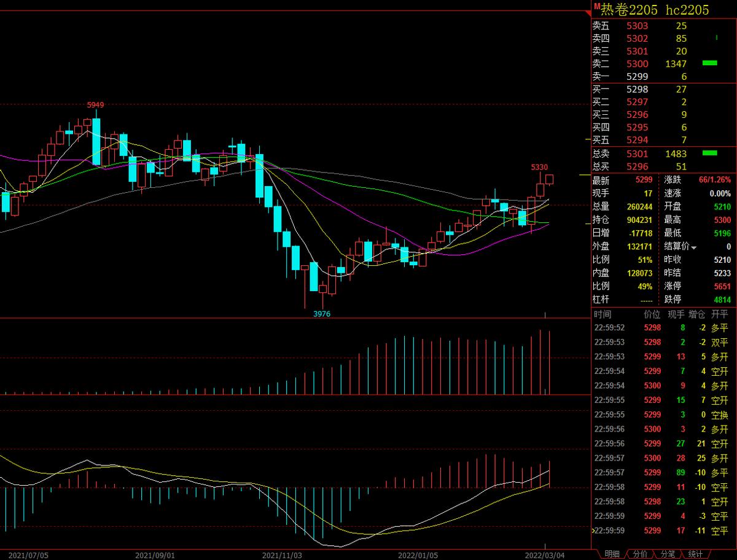Image resolution: width=737 pixels, height=560 pixels.
Task: Click the 开平 column header
Action: tap(720, 314)
